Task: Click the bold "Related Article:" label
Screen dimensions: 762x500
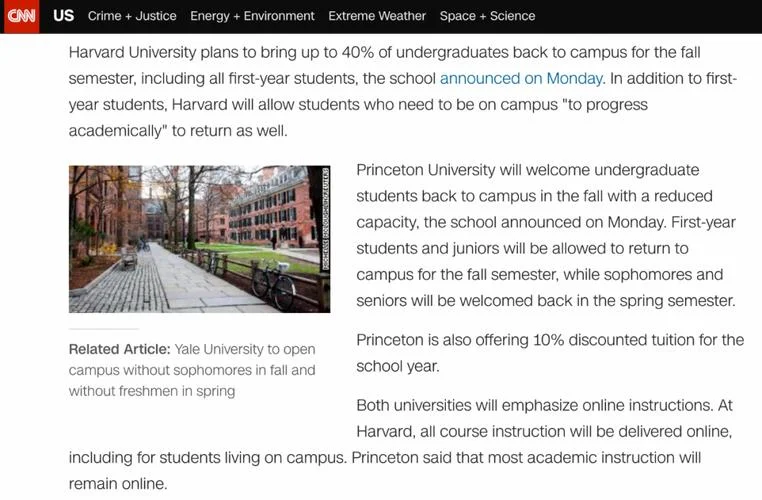Action: pyautogui.click(x=120, y=349)
